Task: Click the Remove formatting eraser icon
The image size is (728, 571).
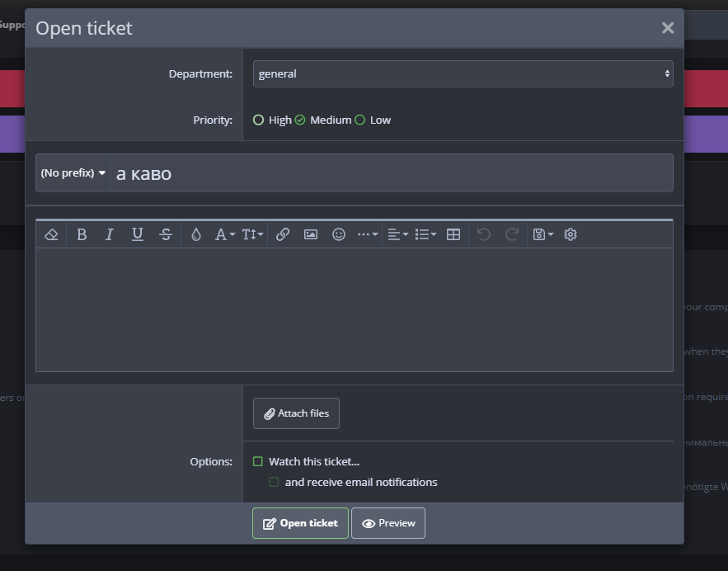Action: tap(51, 234)
